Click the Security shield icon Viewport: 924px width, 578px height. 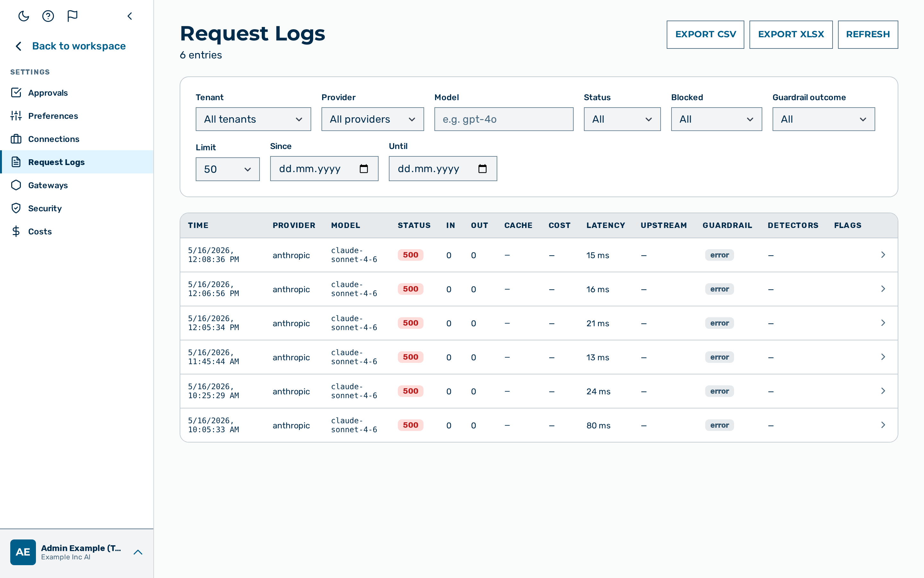pyautogui.click(x=16, y=208)
